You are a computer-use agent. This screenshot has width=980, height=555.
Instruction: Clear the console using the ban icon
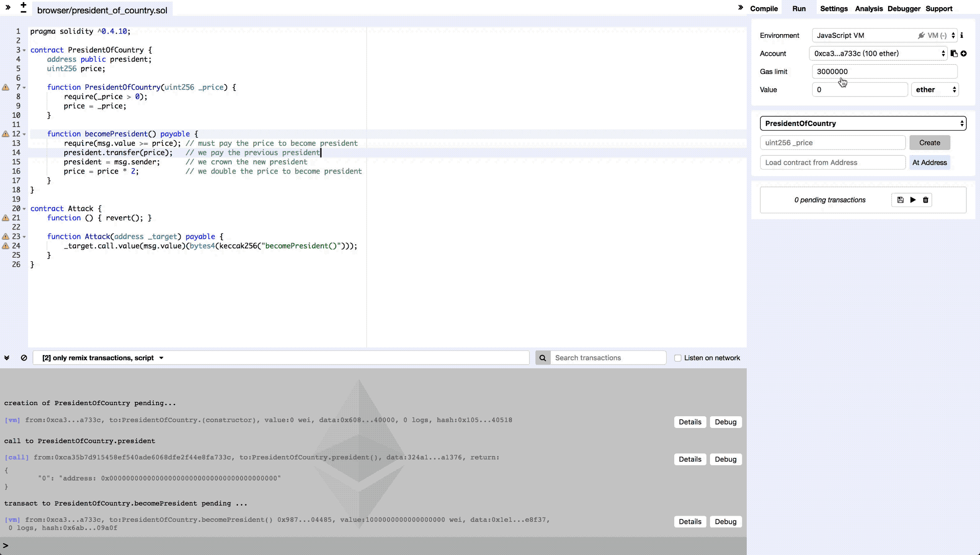(24, 358)
